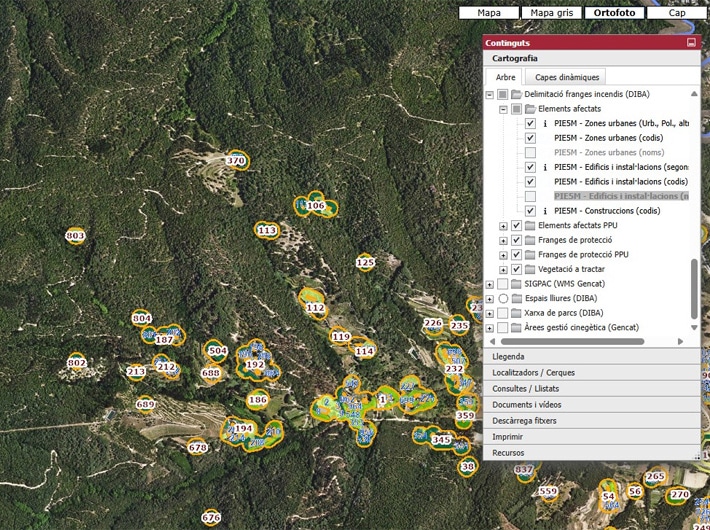The image size is (710, 530).
Task: Switch basemap to Mapa gris
Action: 551,13
